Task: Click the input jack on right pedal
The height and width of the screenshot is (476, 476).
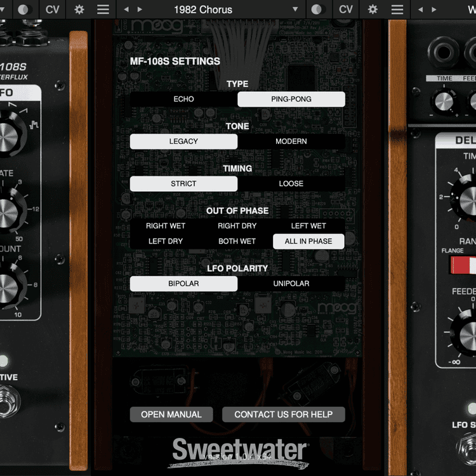Action: (x=443, y=53)
